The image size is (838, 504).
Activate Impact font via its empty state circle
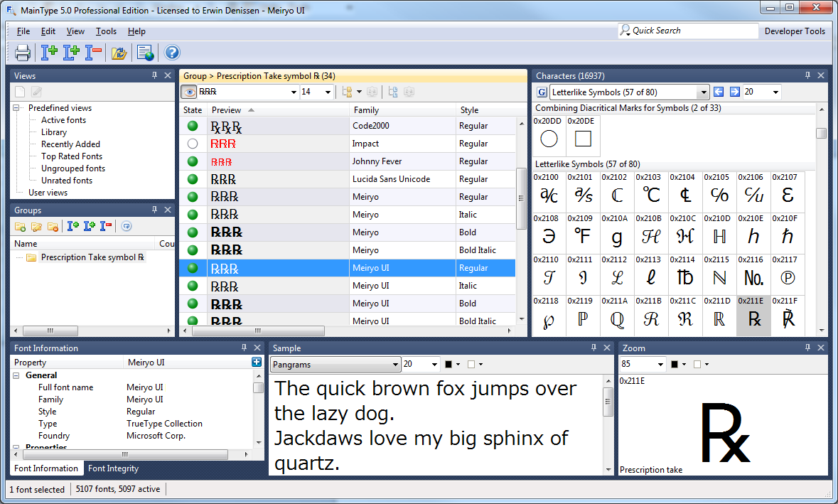193,143
